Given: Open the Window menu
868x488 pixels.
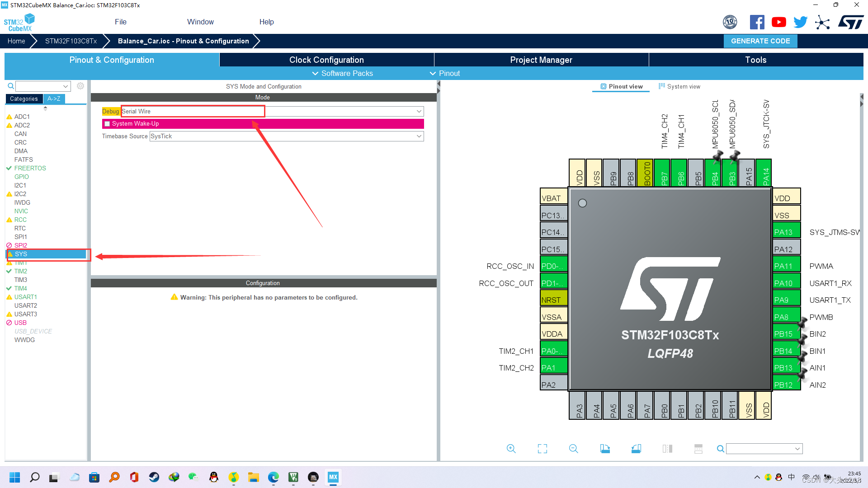Looking at the screenshot, I should (200, 22).
